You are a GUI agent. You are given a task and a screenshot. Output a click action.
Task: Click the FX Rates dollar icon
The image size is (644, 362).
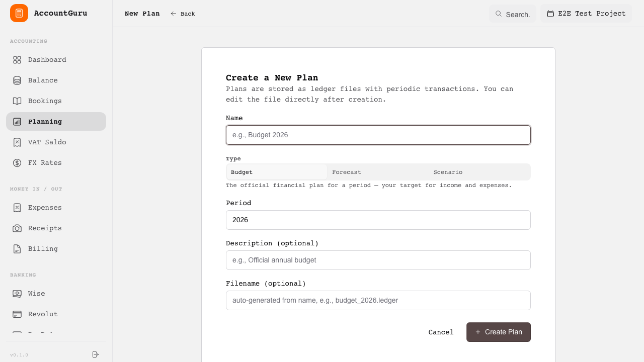pos(17,163)
